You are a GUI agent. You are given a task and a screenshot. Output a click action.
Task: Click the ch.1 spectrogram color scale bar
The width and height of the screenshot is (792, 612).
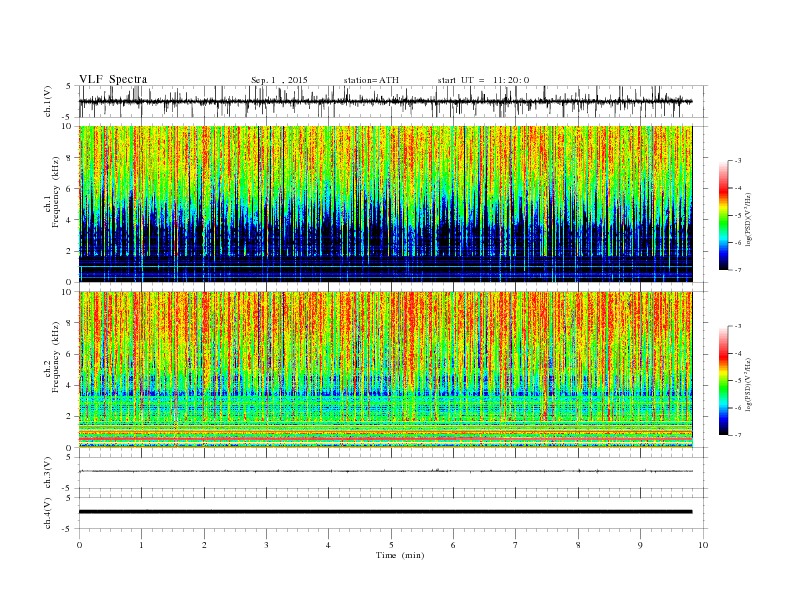tap(724, 215)
